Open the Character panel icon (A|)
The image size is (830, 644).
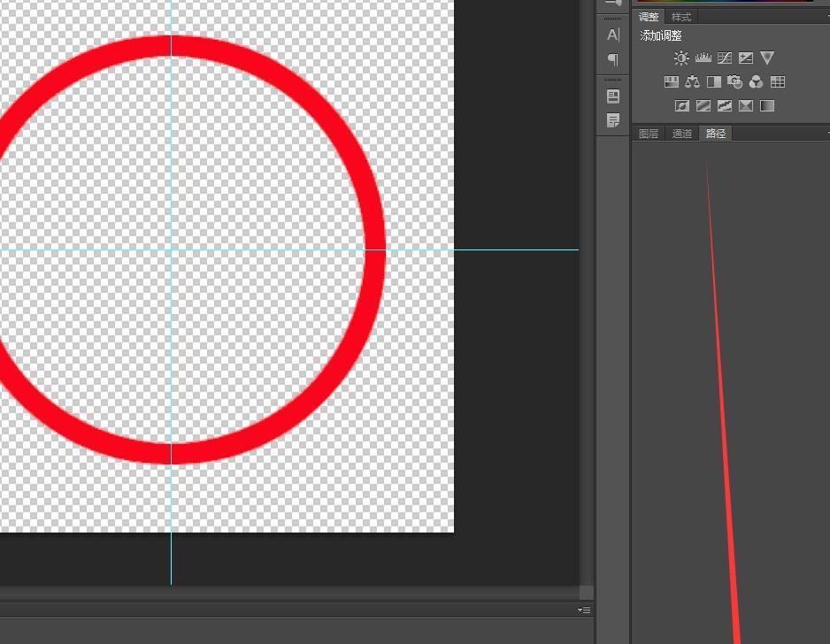tap(613, 34)
